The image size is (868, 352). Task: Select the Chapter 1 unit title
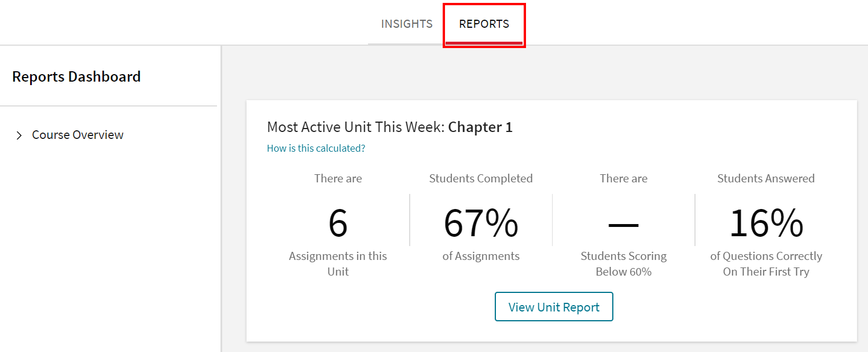[480, 127]
